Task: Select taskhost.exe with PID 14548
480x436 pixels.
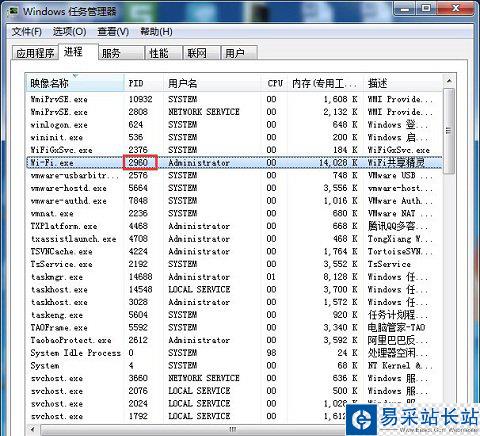Action: (x=235, y=289)
